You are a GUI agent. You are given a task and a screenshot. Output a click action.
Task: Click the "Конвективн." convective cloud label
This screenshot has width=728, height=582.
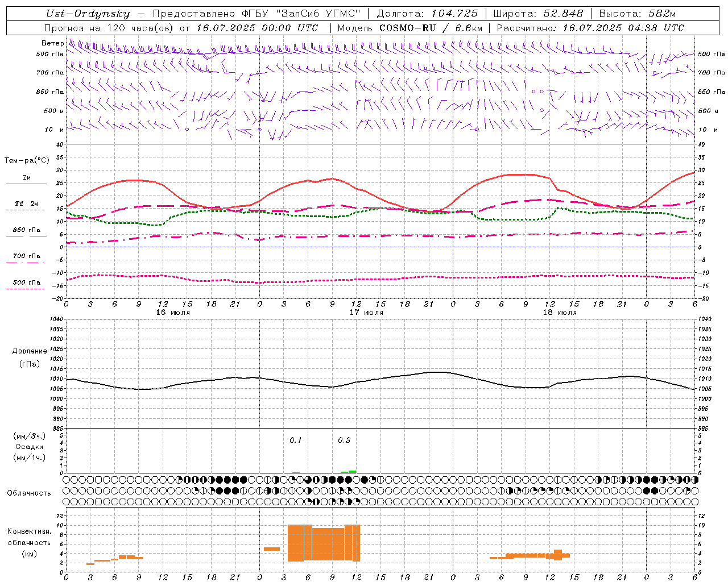(x=30, y=531)
